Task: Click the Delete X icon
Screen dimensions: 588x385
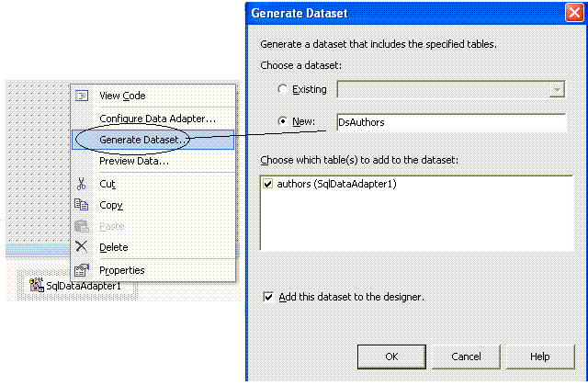Action: pyautogui.click(x=81, y=246)
